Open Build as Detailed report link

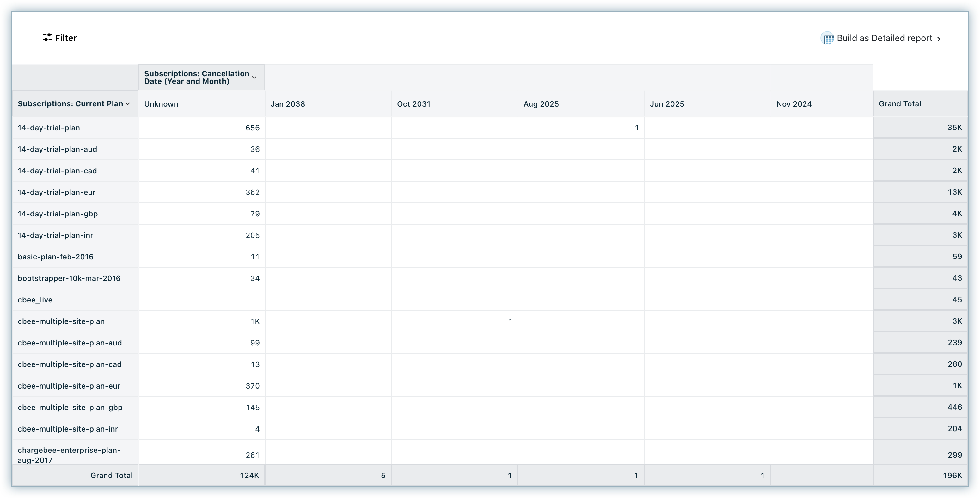coord(884,39)
